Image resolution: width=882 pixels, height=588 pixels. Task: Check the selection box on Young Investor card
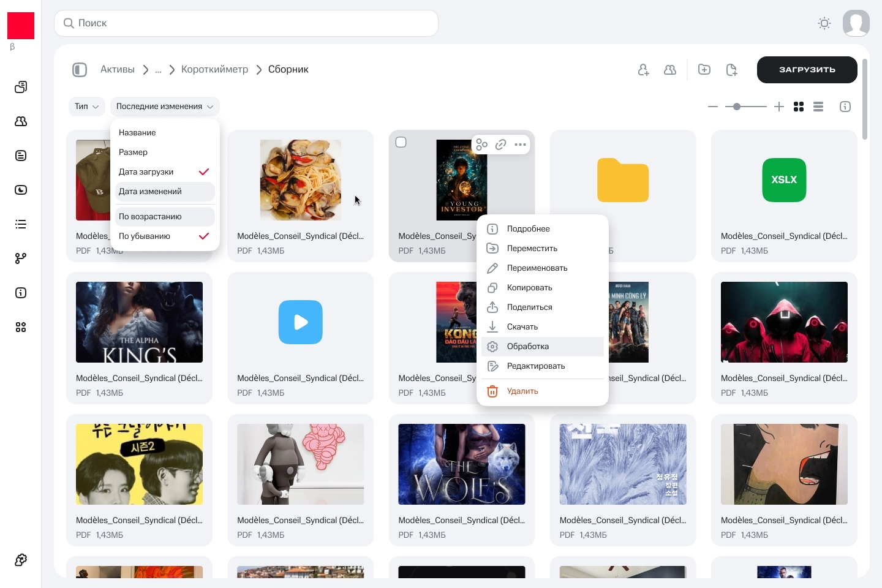[x=401, y=142]
